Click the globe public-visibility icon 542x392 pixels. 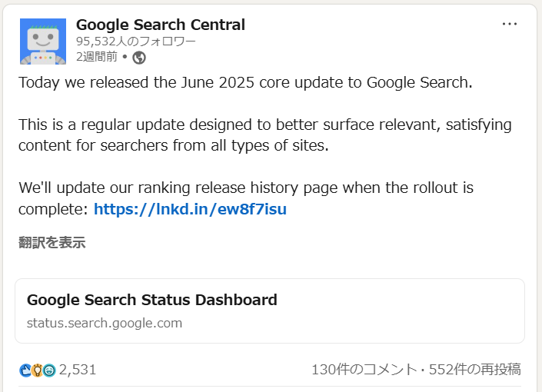coord(139,58)
